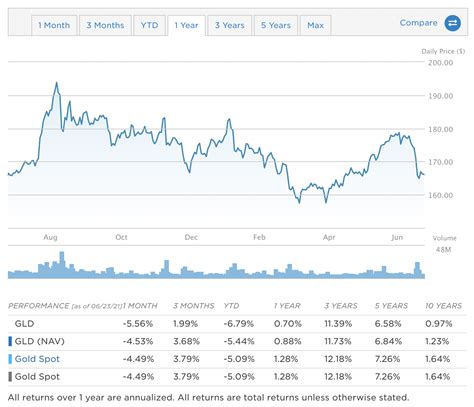Click the 1 YEAR column header
The width and height of the screenshot is (474, 407).
coord(287,306)
